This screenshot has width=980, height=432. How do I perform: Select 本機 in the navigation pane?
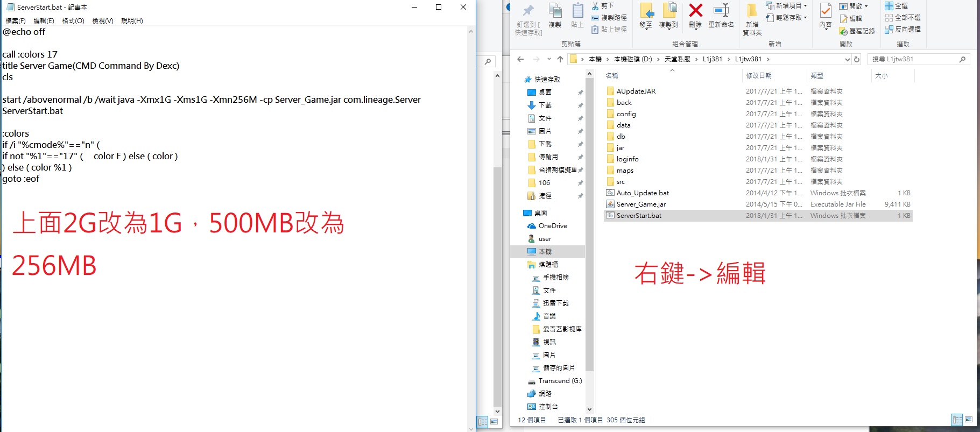pos(545,252)
